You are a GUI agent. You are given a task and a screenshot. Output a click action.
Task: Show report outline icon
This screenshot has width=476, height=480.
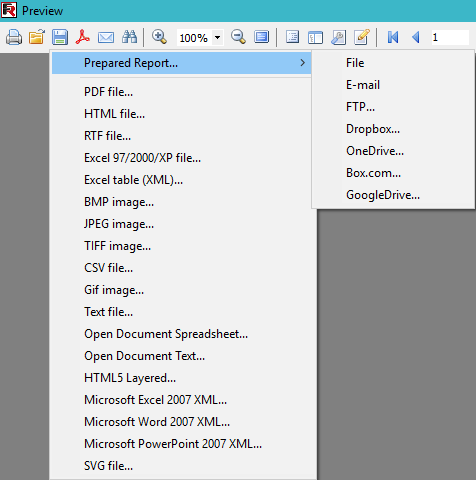[292, 37]
